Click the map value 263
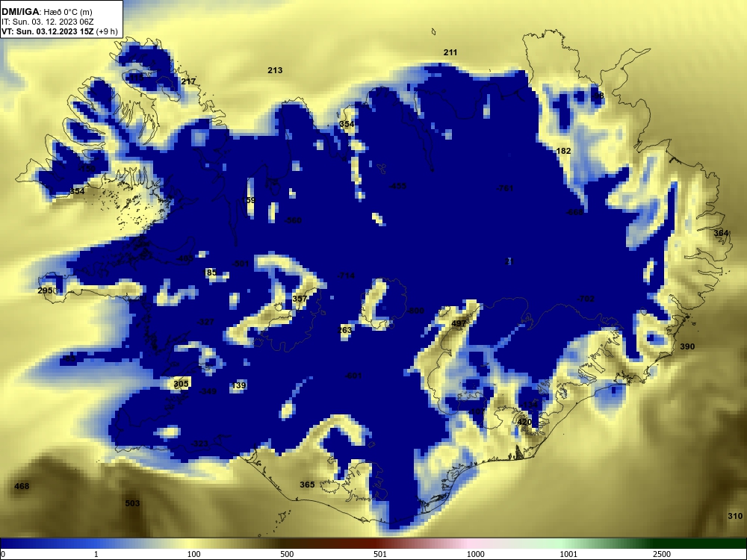747x560 pixels. coord(344,330)
